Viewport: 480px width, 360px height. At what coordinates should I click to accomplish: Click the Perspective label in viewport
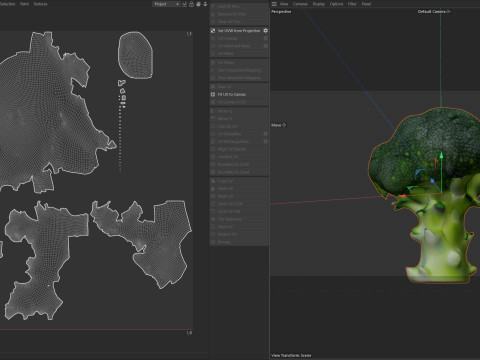tap(281, 11)
